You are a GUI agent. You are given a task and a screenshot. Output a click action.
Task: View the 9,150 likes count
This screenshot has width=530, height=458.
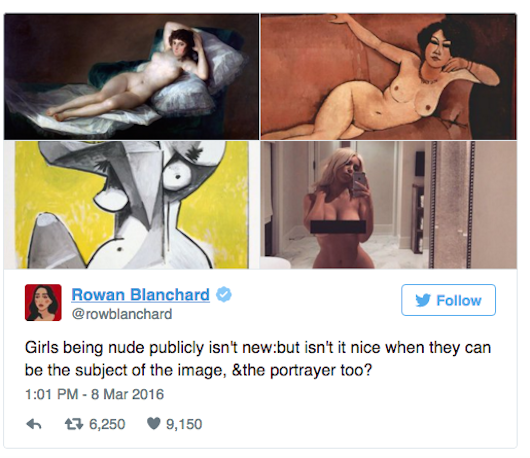[x=184, y=424]
